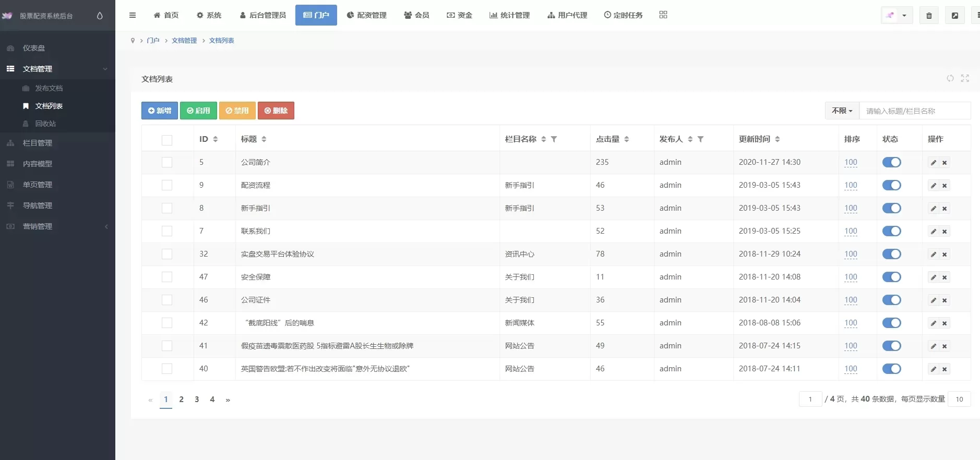
Task: Expand panel with the fullscreen icon
Action: (x=965, y=78)
